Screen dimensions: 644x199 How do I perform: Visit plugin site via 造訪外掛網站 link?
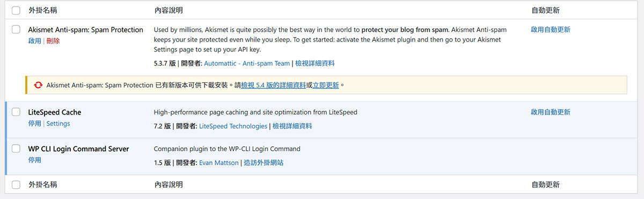click(264, 162)
